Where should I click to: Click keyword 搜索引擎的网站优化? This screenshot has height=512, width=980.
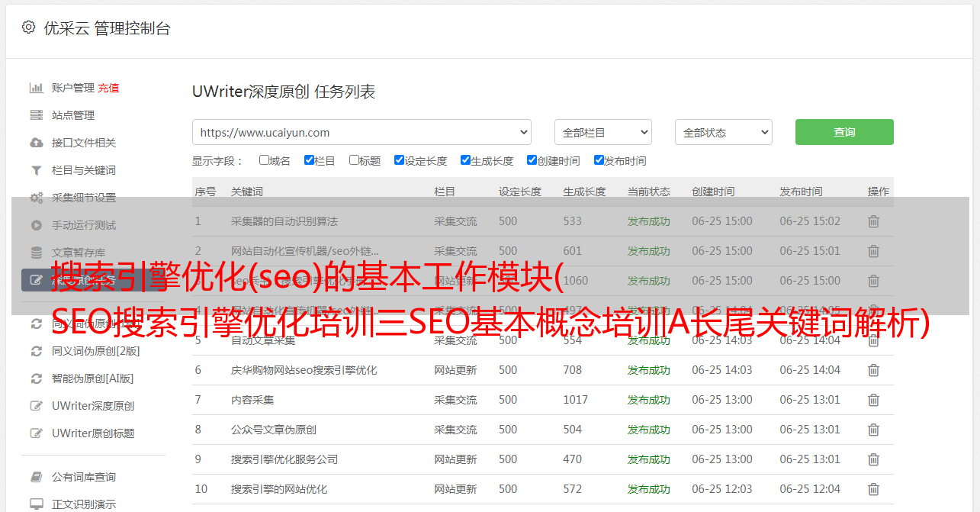pos(279,489)
